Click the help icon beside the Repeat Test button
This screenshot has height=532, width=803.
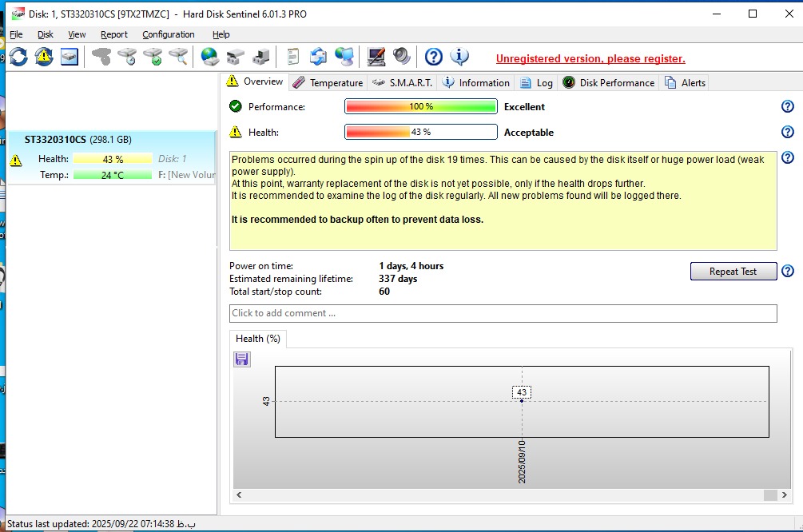(x=787, y=272)
